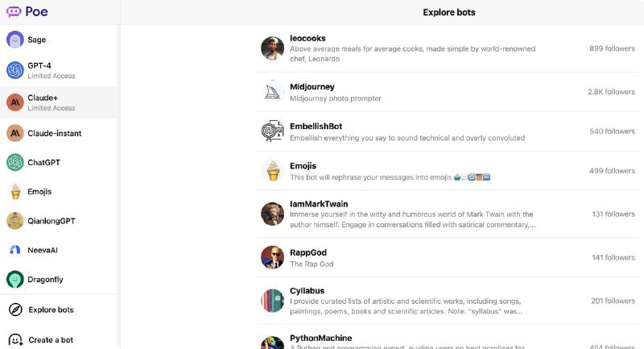The image size is (644, 349).
Task: Open the Sage bot avatar
Action: click(15, 39)
